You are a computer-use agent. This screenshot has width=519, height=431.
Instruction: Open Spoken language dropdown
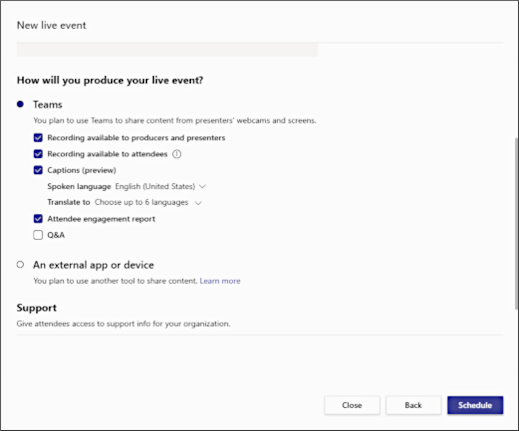(160, 186)
